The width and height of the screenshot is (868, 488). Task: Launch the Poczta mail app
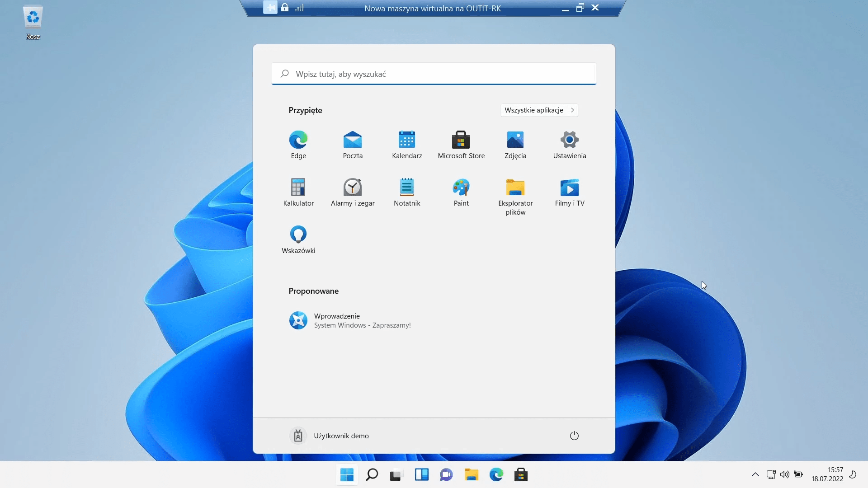pyautogui.click(x=353, y=145)
